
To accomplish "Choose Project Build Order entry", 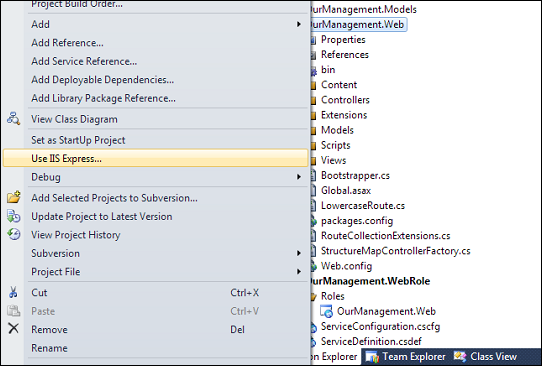I will (77, 4).
